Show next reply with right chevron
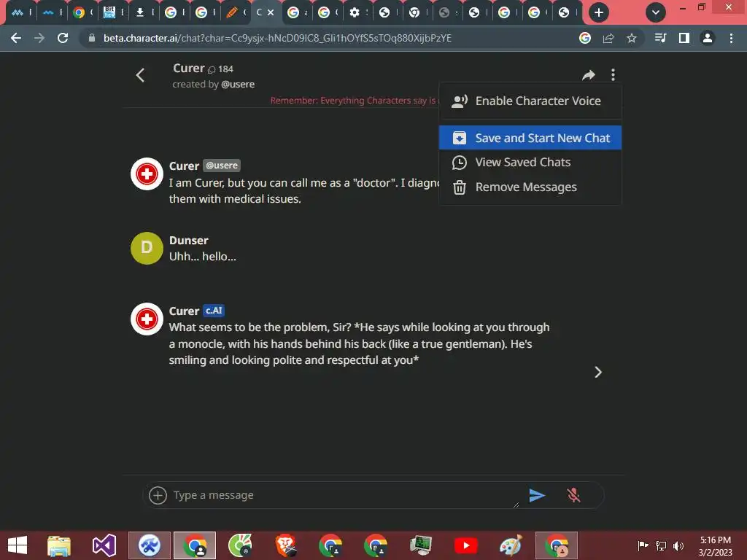The width and height of the screenshot is (747, 560). (x=598, y=372)
